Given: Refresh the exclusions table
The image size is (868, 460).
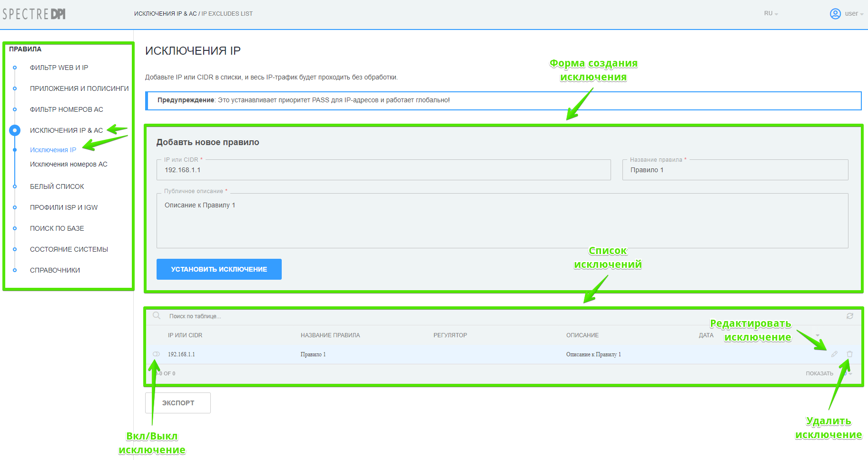Looking at the screenshot, I should pyautogui.click(x=849, y=316).
